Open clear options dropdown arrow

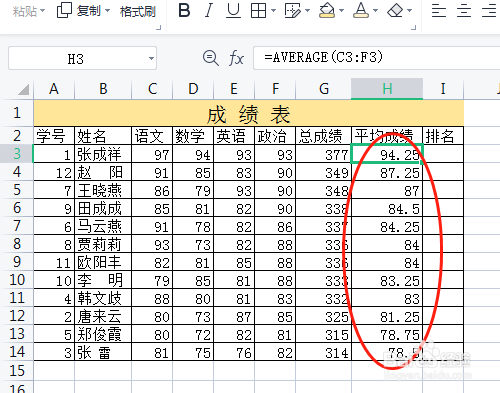click(x=410, y=11)
